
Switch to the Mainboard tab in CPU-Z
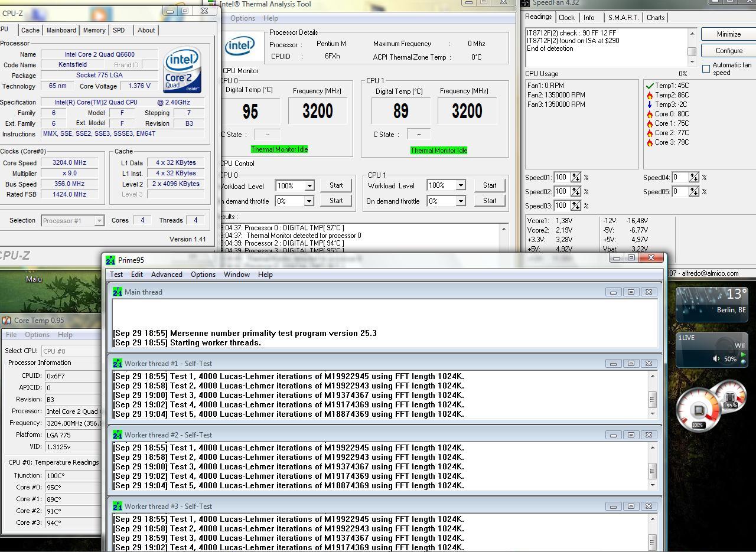[61, 30]
